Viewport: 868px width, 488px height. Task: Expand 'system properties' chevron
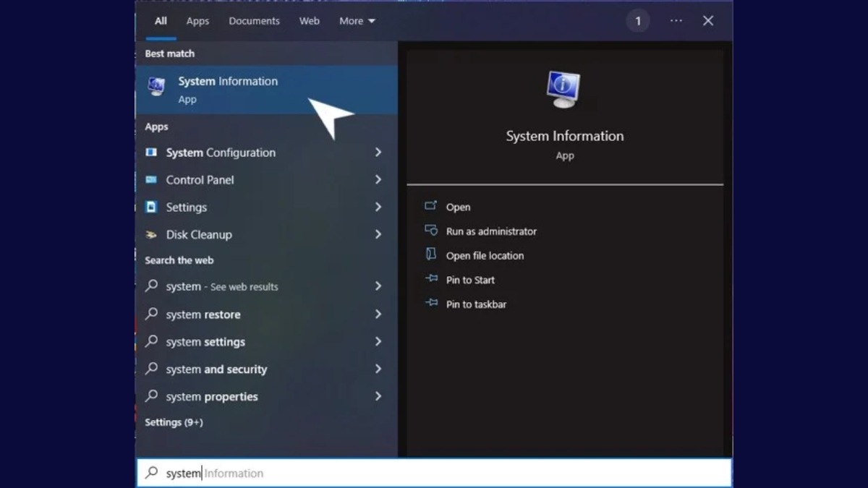(x=378, y=396)
